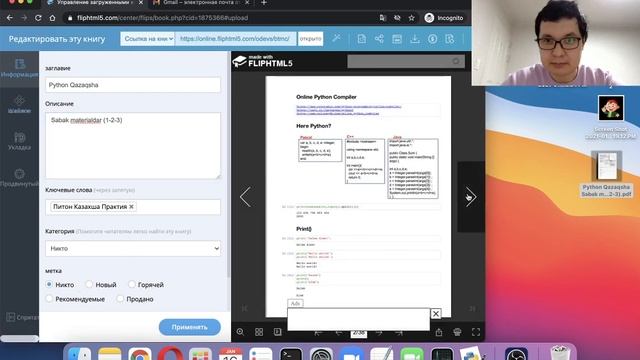Click zoom magnifier in flipbook bottom bar

coord(240,332)
